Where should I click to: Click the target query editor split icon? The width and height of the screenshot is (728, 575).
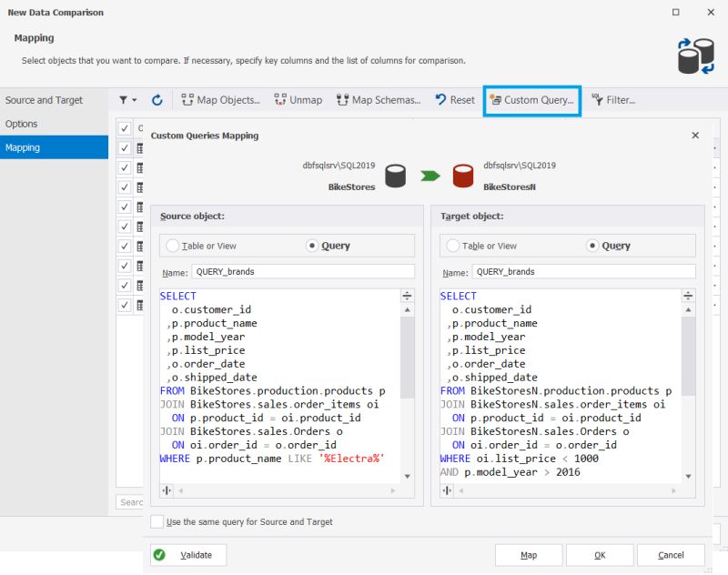pos(688,296)
